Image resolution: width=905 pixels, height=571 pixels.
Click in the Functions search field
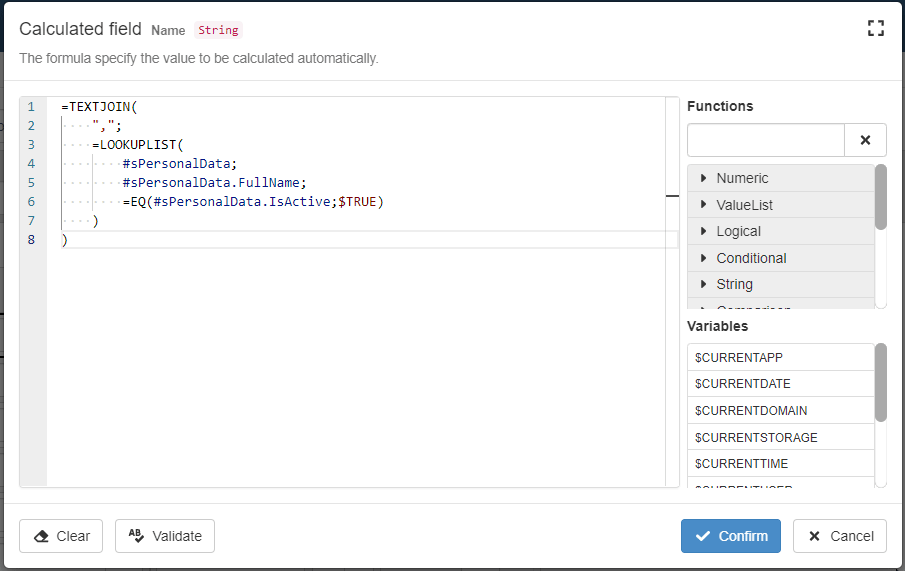pos(766,141)
